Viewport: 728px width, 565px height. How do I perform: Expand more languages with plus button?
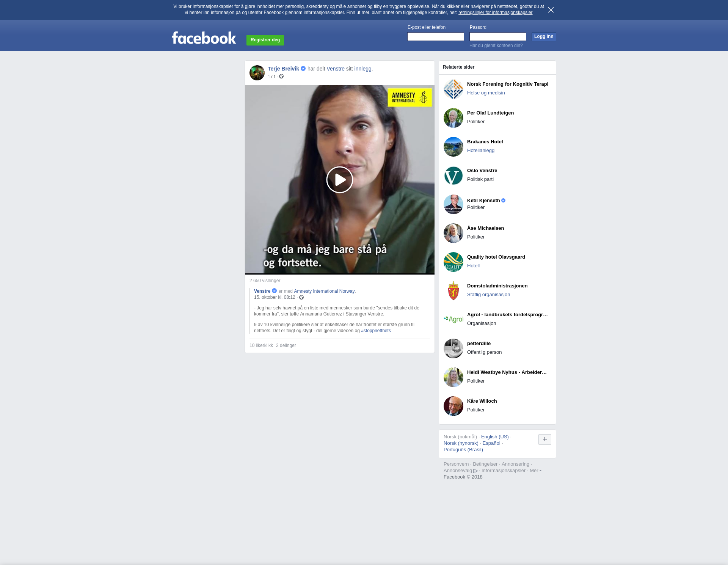pos(544,439)
